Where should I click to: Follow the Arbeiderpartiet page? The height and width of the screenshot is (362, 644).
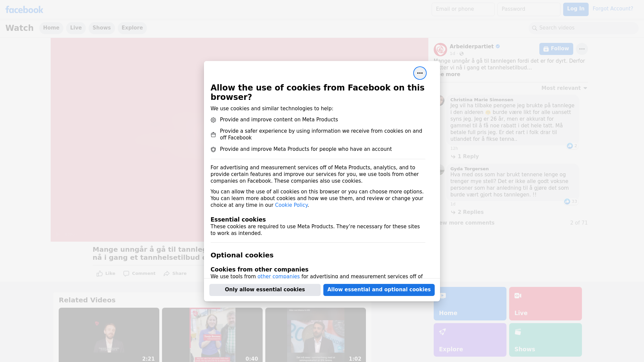(556, 49)
